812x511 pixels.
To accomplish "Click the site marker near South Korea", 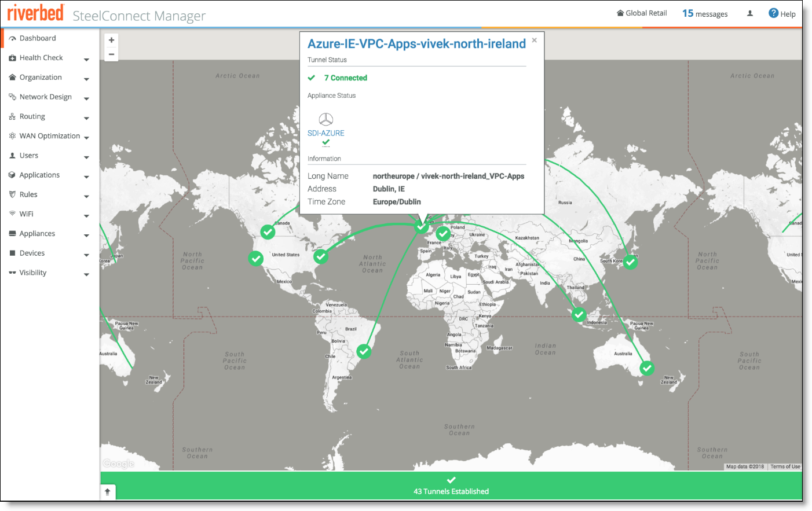I will click(x=630, y=262).
